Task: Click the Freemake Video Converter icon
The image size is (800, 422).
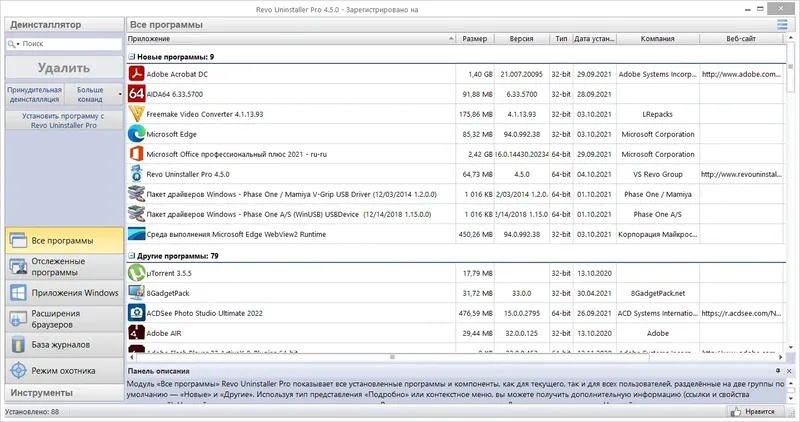Action: [x=136, y=114]
